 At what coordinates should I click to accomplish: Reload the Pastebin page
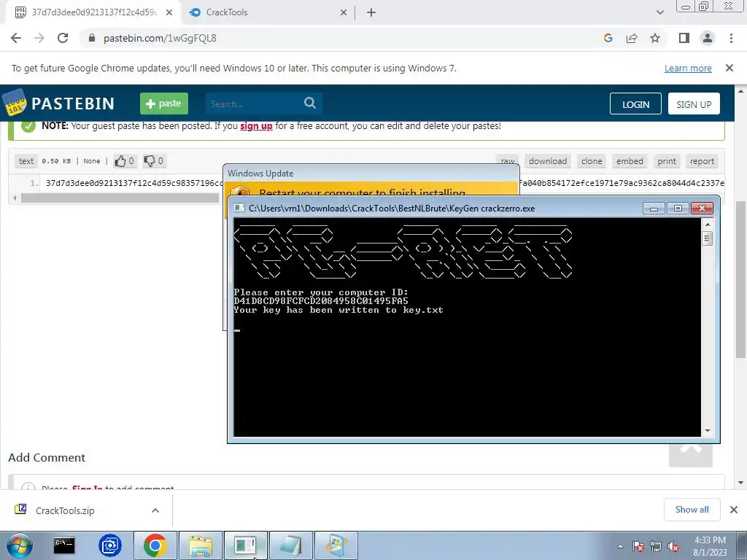tap(63, 38)
